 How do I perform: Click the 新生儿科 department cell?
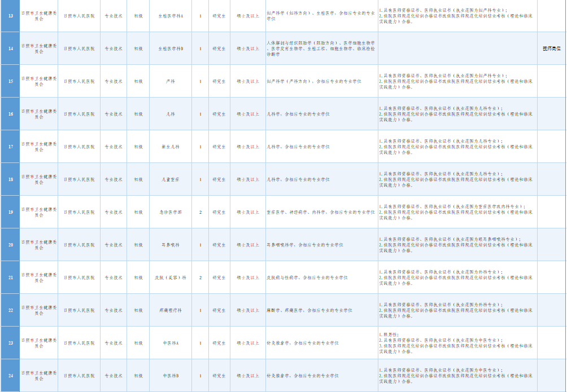pyautogui.click(x=171, y=147)
